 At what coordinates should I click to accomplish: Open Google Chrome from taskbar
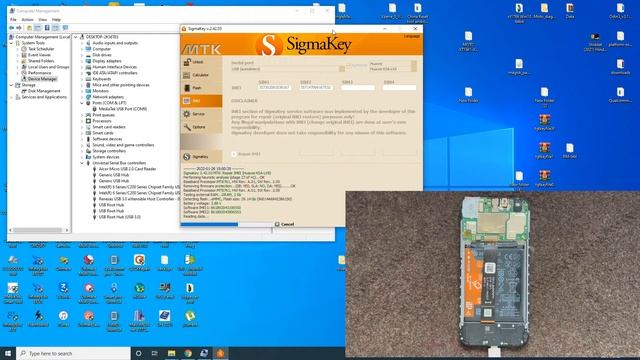(x=188, y=353)
